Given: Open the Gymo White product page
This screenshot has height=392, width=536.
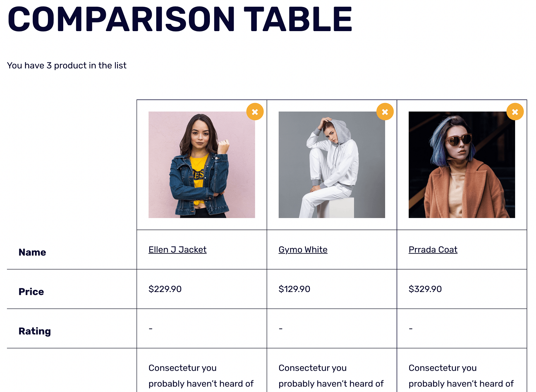Looking at the screenshot, I should click(x=303, y=249).
